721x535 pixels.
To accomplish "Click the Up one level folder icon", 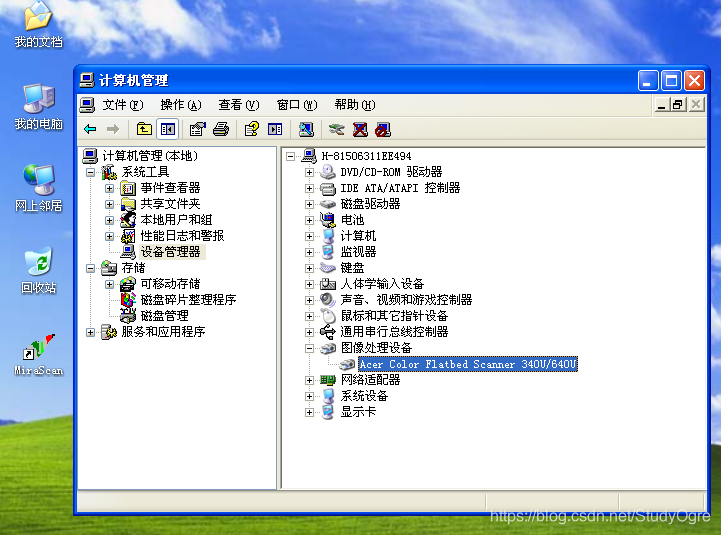I will coord(144,129).
